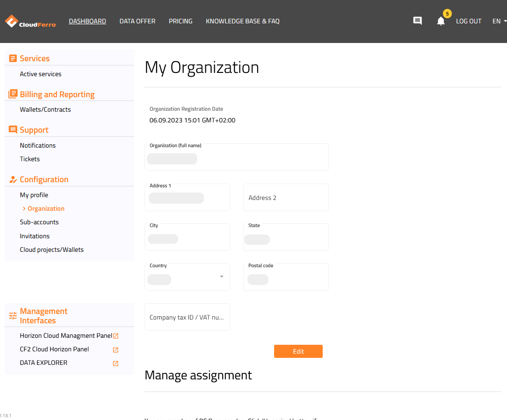Open the Country dropdown
507x420 pixels.
click(x=221, y=277)
